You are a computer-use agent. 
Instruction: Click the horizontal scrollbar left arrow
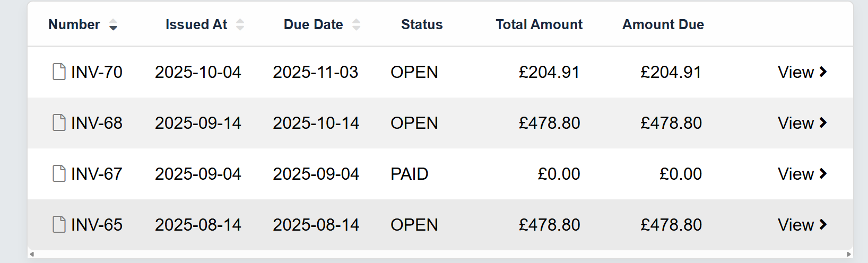pos(32,255)
